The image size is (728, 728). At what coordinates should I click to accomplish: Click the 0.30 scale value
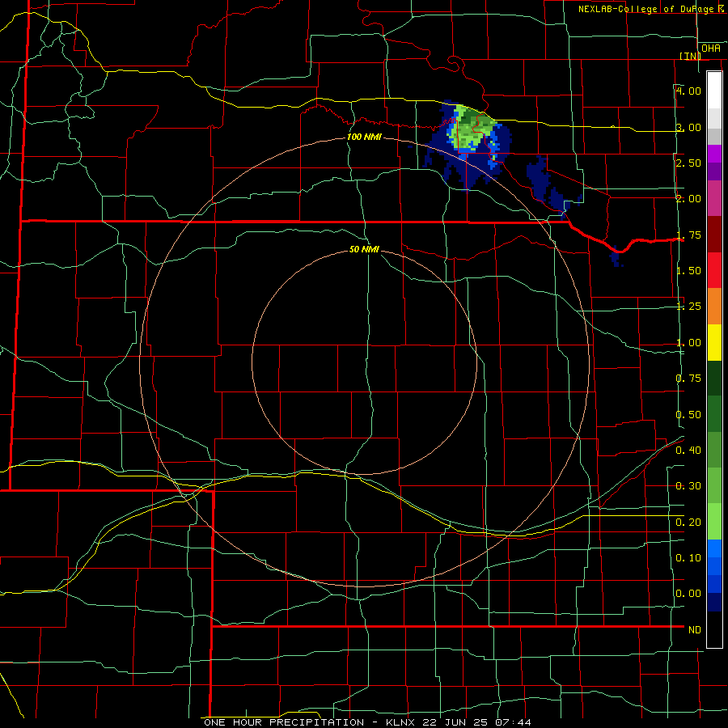pos(688,486)
